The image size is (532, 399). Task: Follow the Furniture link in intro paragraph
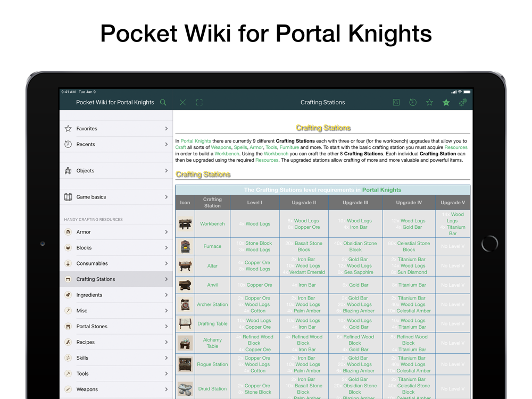289,147
